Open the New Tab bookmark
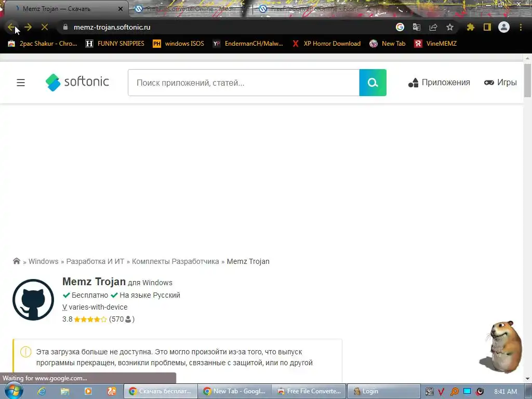Screen dimensions: 532x399 [388, 44]
